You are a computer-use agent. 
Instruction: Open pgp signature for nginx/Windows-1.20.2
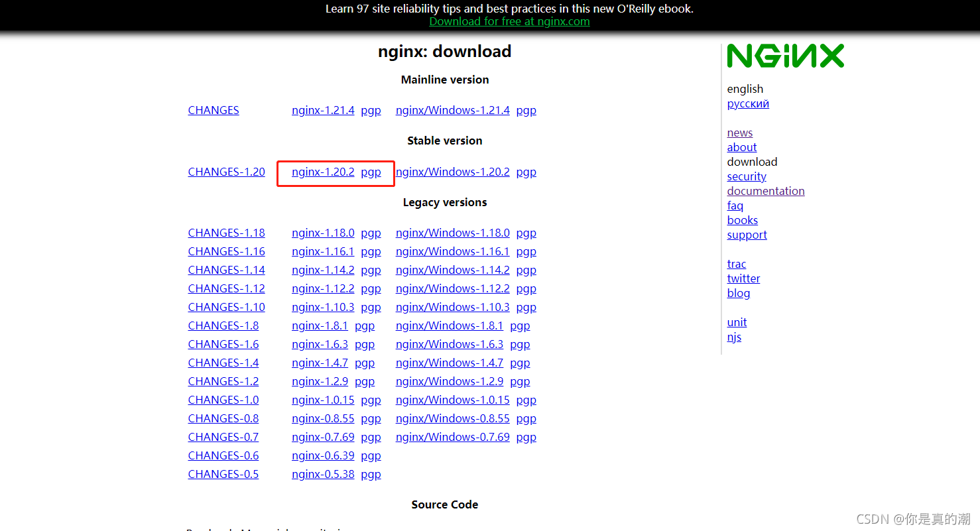[526, 172]
